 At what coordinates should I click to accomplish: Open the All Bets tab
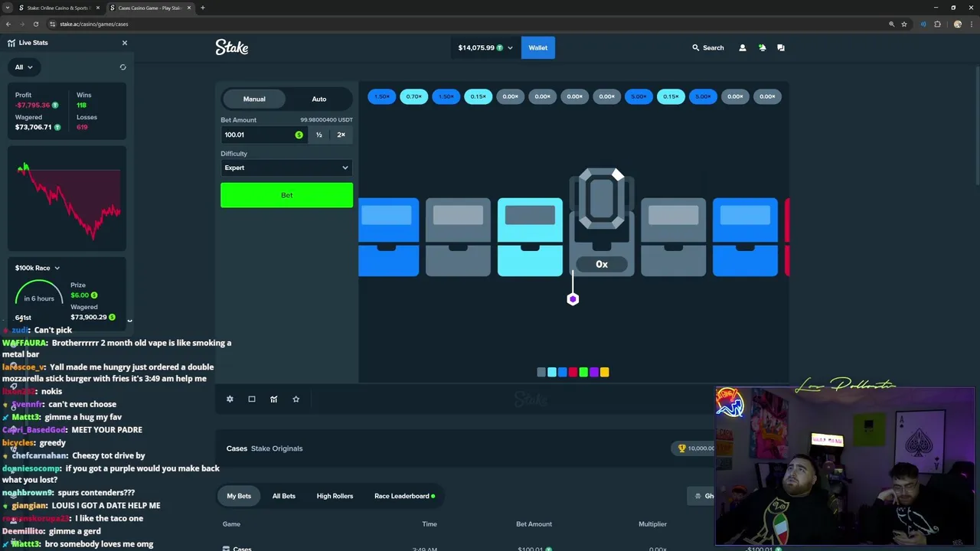coord(283,496)
